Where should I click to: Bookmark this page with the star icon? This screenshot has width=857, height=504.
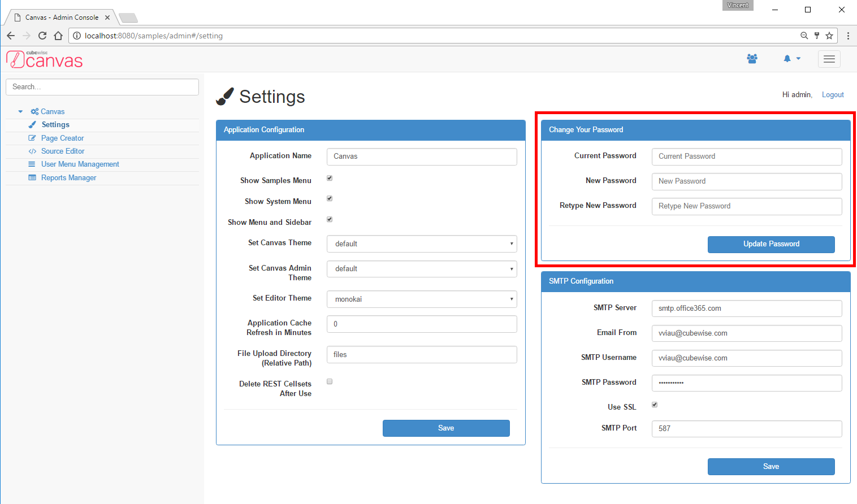point(829,36)
